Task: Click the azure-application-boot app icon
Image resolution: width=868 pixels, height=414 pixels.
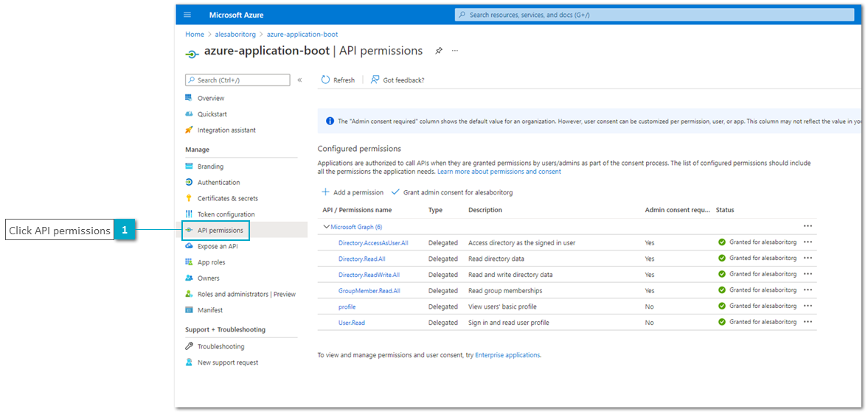Action: pyautogui.click(x=191, y=54)
